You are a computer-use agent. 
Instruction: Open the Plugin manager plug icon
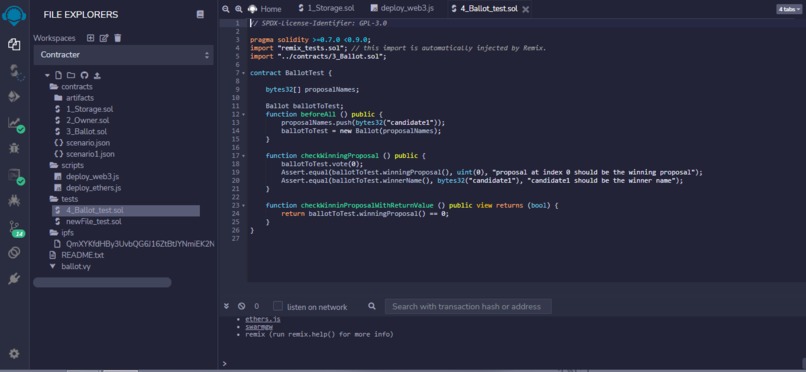[14, 278]
